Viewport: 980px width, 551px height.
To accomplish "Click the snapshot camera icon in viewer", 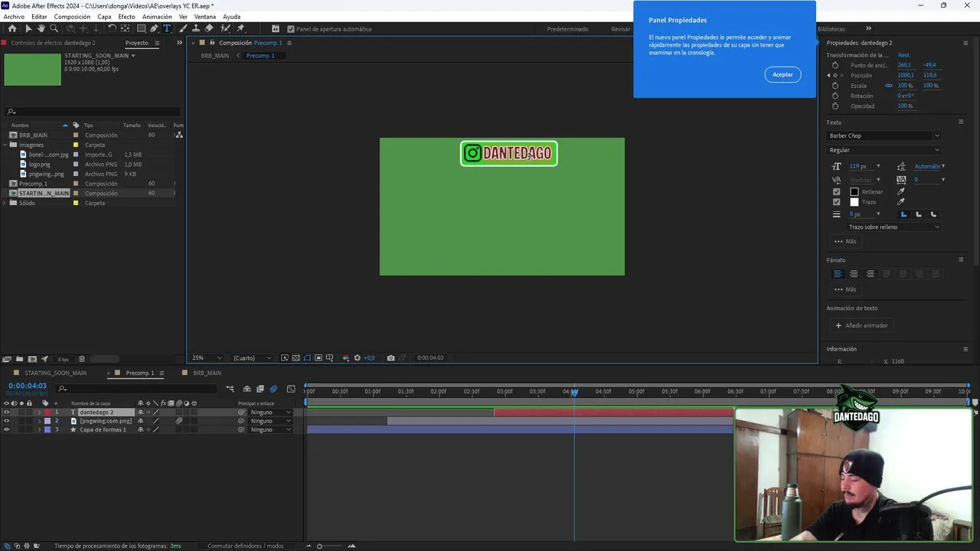I will 390,357.
